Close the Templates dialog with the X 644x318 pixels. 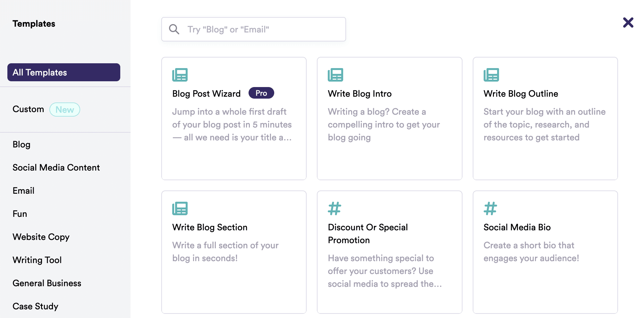point(628,22)
